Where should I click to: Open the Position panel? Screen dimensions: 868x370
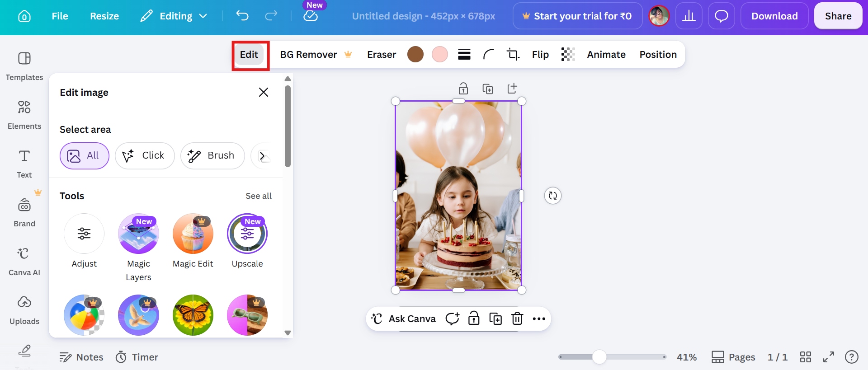coord(658,55)
